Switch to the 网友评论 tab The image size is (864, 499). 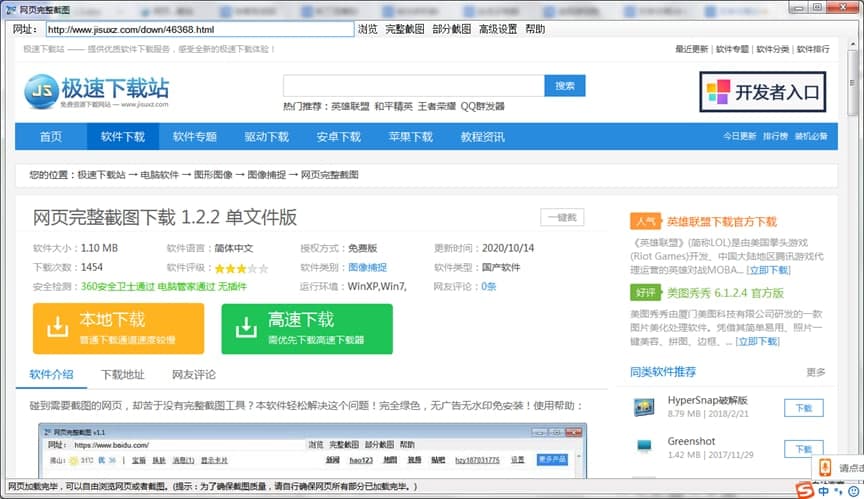tap(193, 375)
